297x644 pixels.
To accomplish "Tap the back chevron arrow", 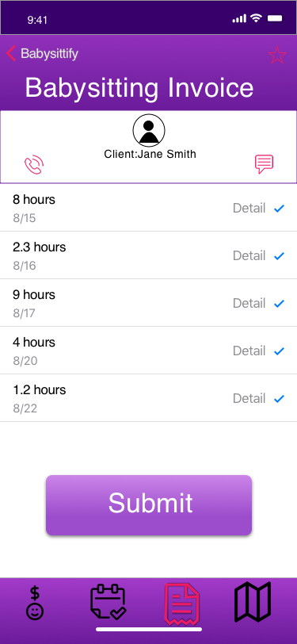I will tap(11, 53).
